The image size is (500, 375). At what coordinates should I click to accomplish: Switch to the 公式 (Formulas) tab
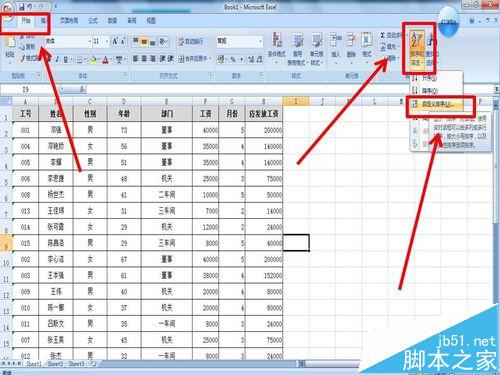tap(93, 21)
